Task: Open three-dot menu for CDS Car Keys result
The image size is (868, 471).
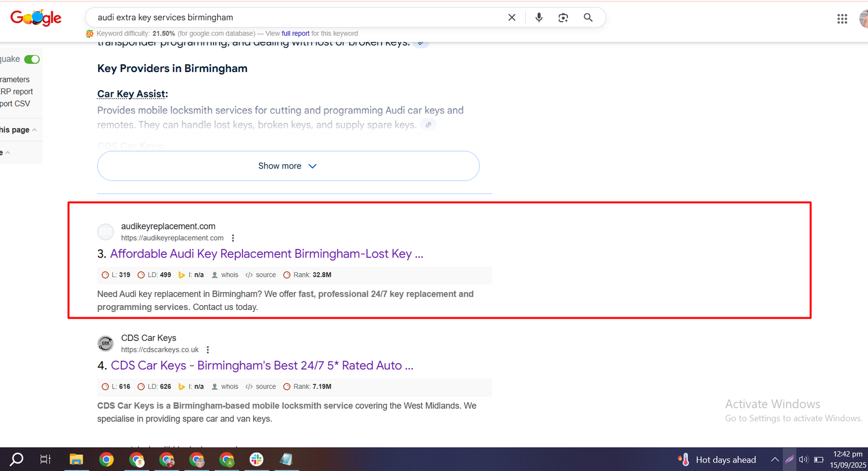Action: pos(208,350)
